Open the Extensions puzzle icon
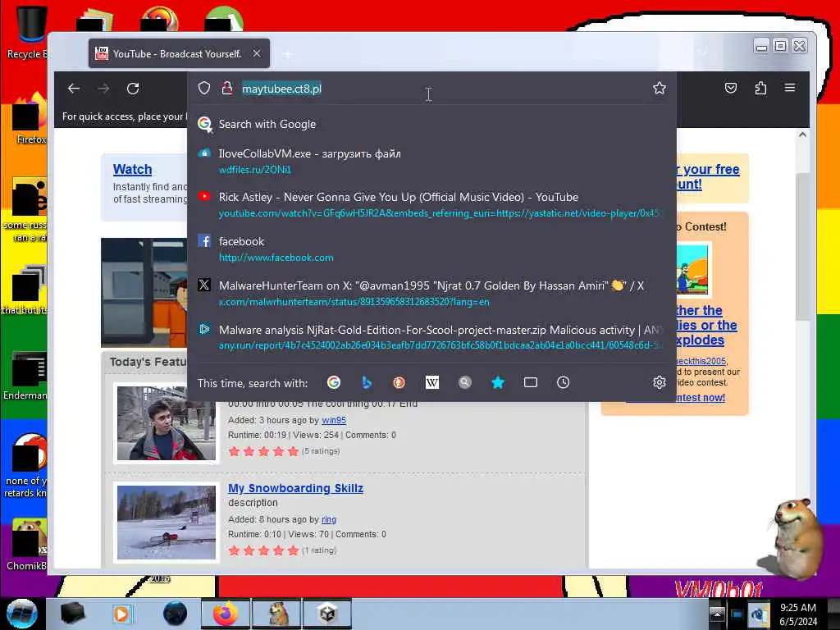 (x=760, y=88)
